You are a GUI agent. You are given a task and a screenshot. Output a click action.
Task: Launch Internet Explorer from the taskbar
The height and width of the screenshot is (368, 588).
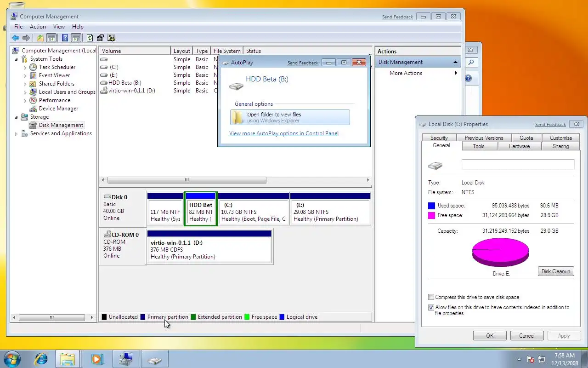[41, 358]
